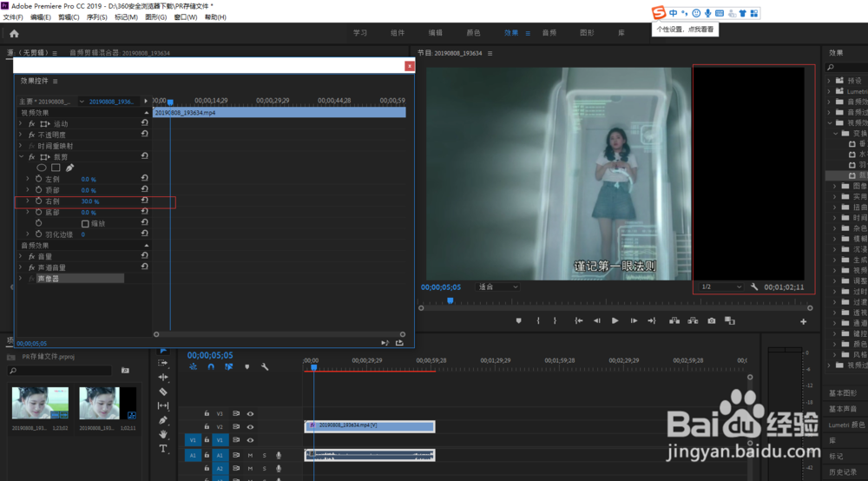This screenshot has width=868, height=481.
Task: Open comparison view in Program Monitor
Action: coord(730,321)
